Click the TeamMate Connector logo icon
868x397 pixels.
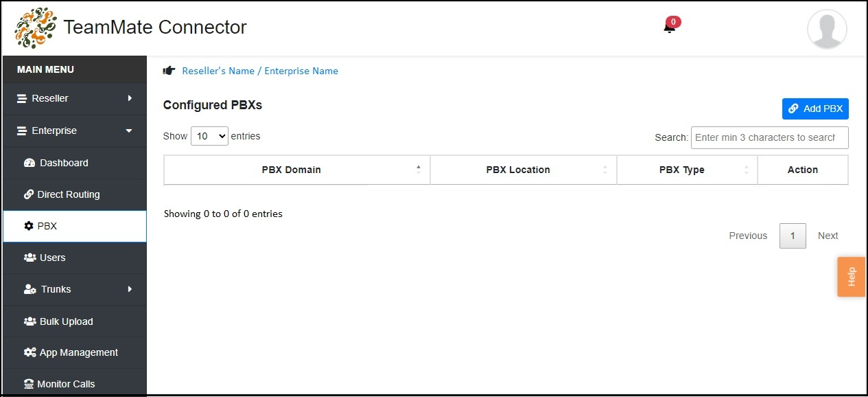36,27
